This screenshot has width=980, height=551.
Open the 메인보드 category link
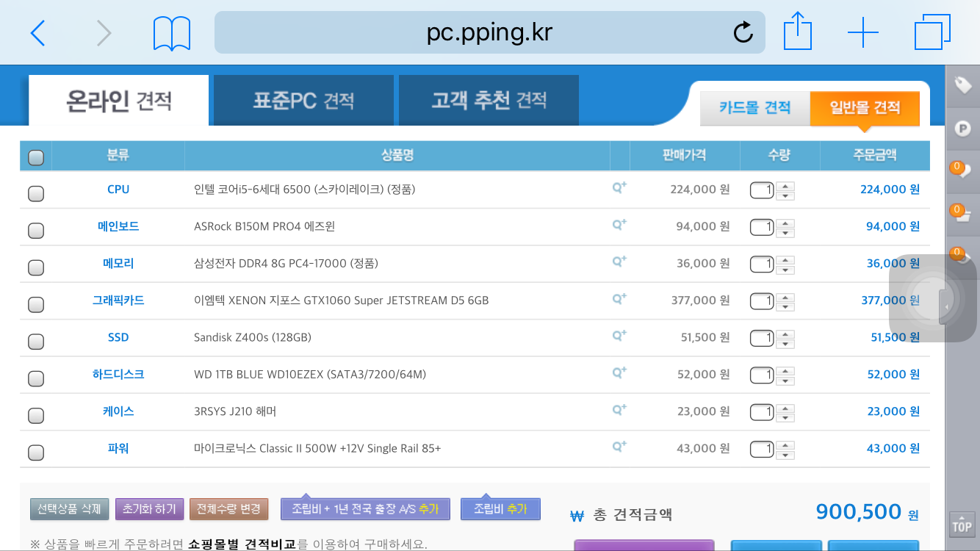pos(118,226)
